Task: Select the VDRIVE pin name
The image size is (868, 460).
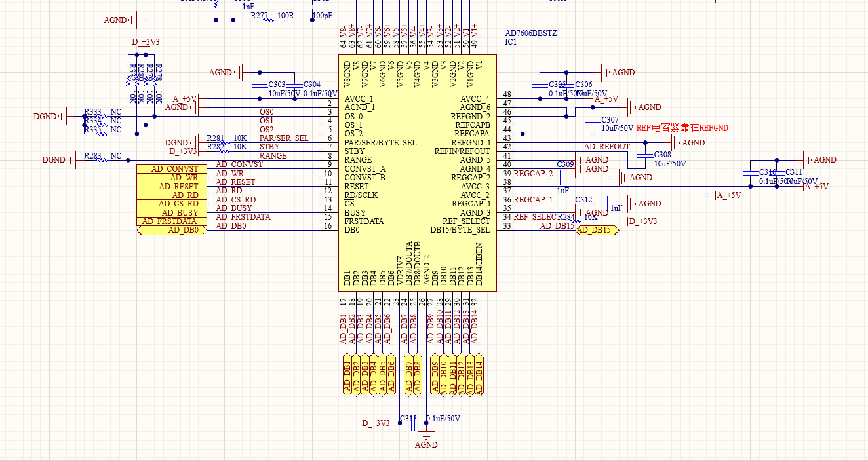Action: point(400,271)
